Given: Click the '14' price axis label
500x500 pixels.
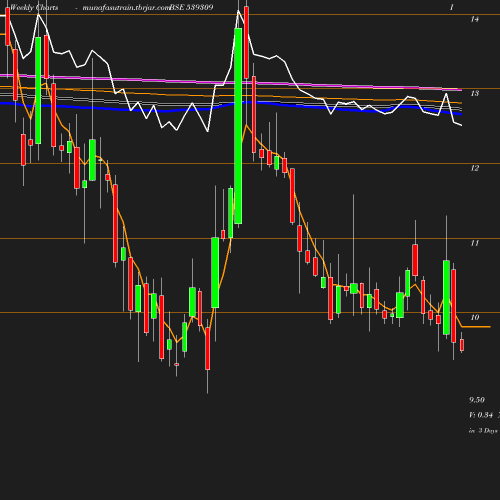Looking at the screenshot, I should pos(475,19).
